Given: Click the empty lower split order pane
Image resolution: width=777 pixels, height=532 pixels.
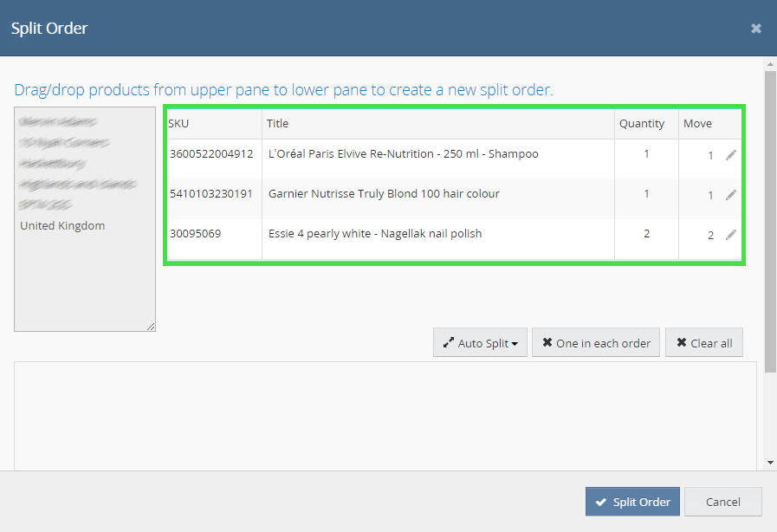Looking at the screenshot, I should click(x=385, y=416).
